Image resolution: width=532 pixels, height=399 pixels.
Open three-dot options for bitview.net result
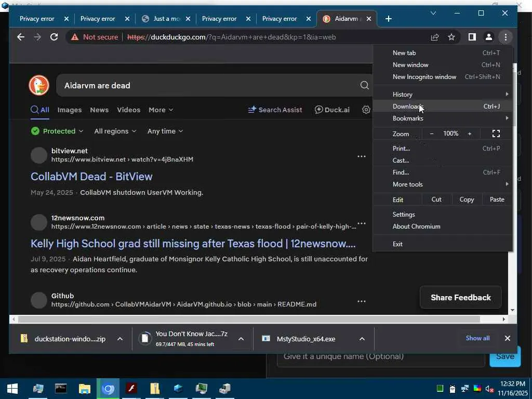[x=362, y=156]
